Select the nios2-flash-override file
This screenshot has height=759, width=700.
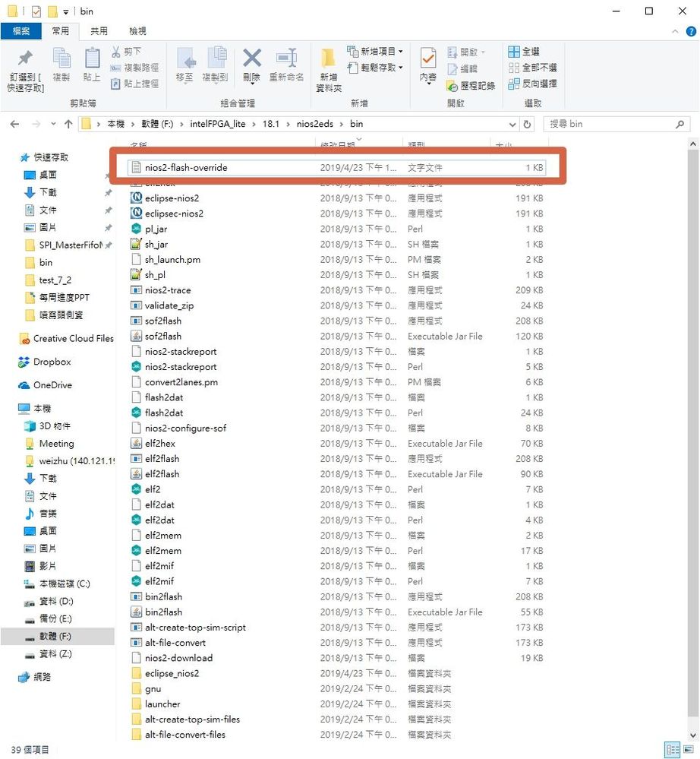click(x=336, y=167)
